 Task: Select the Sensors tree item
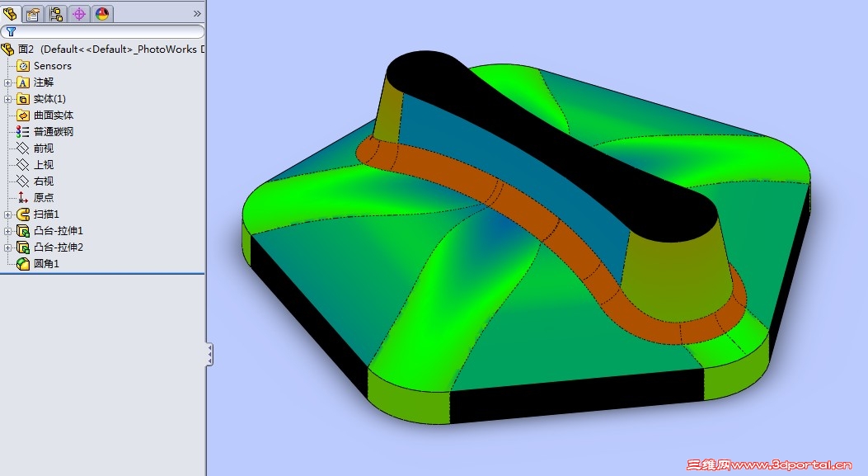pyautogui.click(x=53, y=66)
